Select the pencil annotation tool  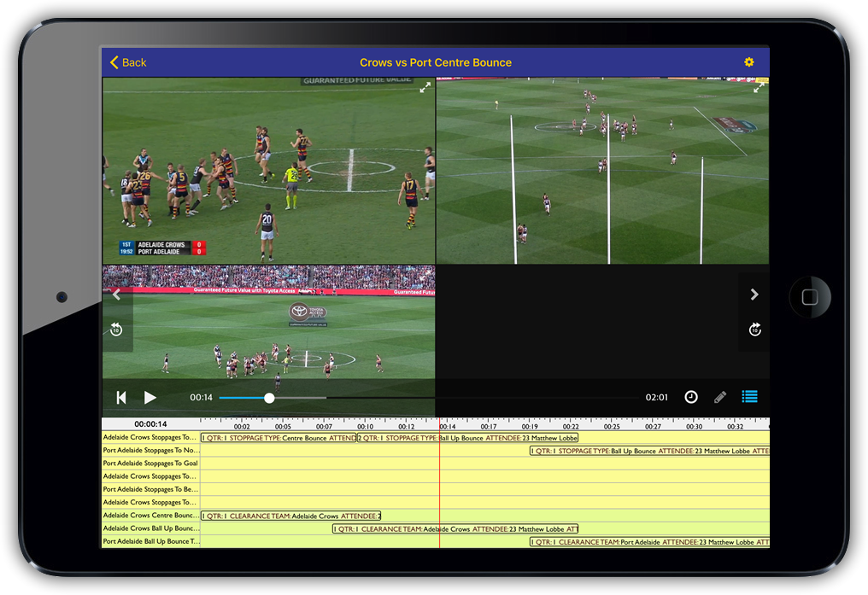click(720, 397)
